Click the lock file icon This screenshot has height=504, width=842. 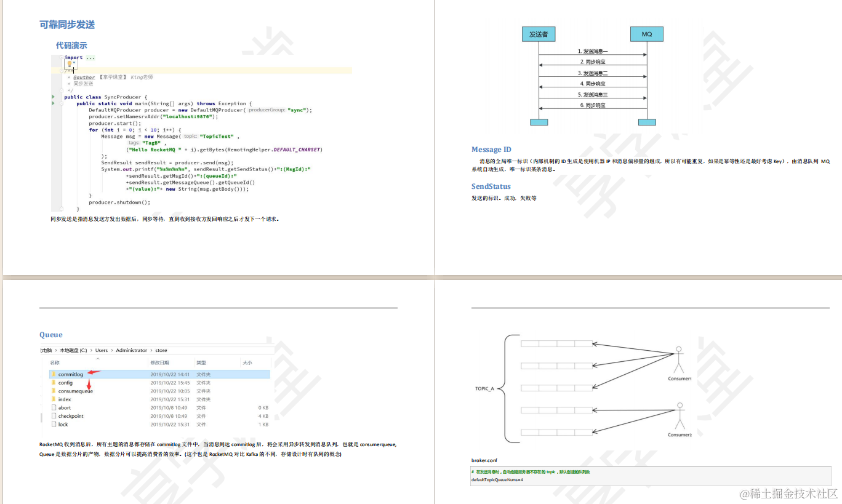(x=54, y=424)
